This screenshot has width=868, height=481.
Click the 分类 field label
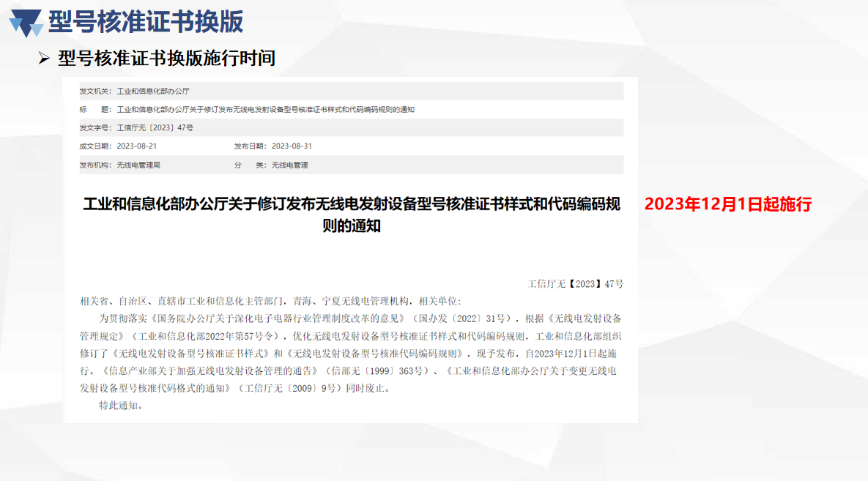point(248,165)
